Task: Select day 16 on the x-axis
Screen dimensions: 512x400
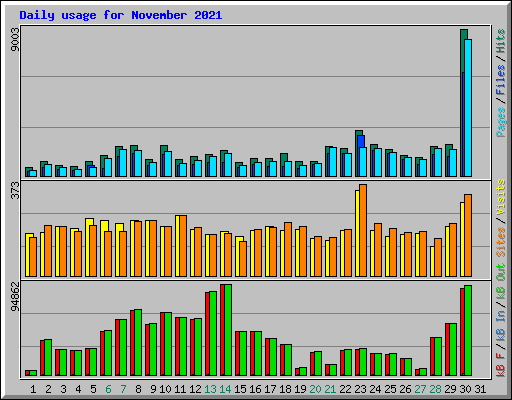Action: (255, 389)
